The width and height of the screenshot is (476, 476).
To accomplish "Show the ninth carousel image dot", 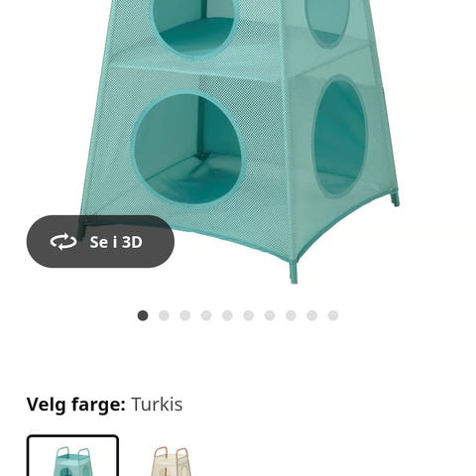I will coord(312,315).
